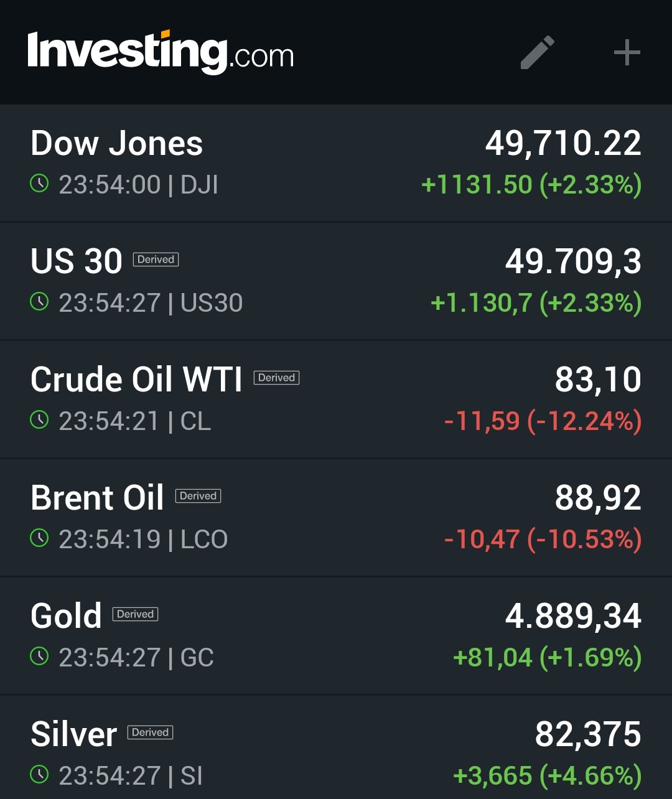Tap the clock icon under Brent Oil
Screen dimensions: 672x799
click(x=39, y=538)
